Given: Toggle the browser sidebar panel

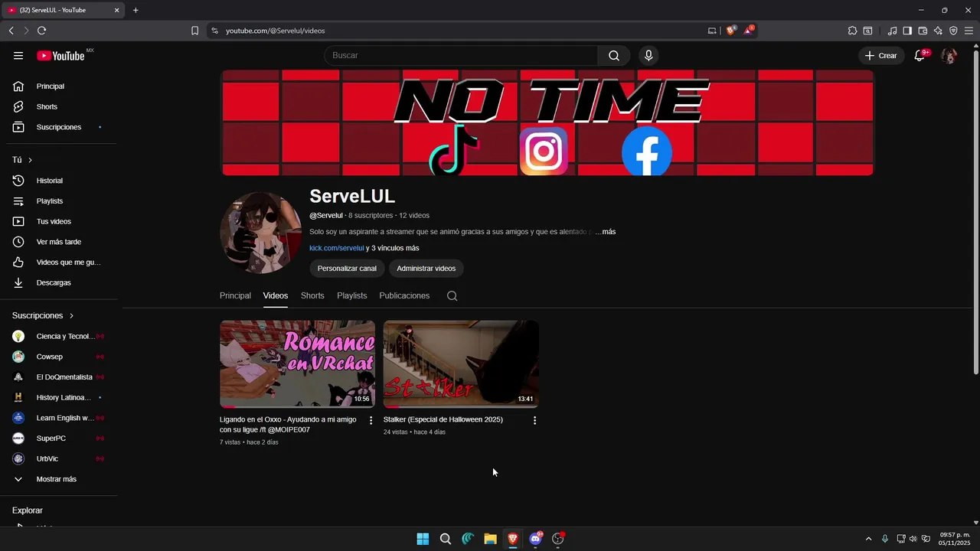Looking at the screenshot, I should 907,31.
